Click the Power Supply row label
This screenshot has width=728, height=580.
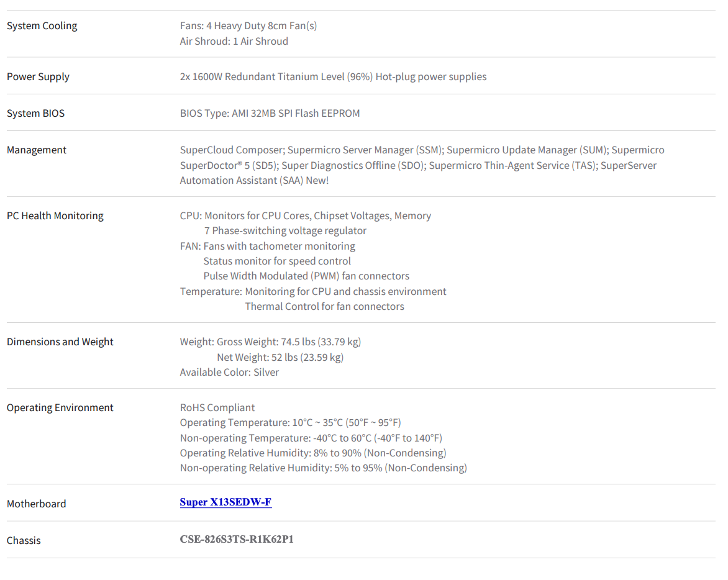coord(38,76)
